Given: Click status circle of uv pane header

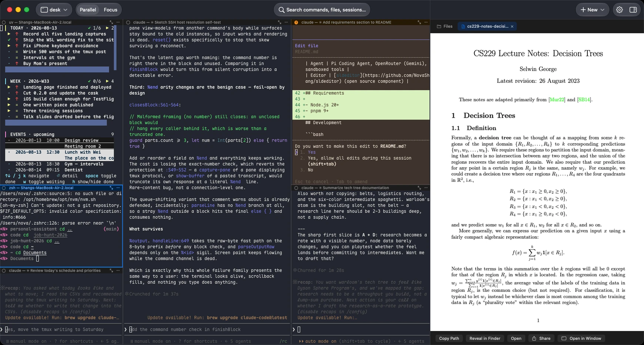Looking at the screenshot, I should pos(4,22).
